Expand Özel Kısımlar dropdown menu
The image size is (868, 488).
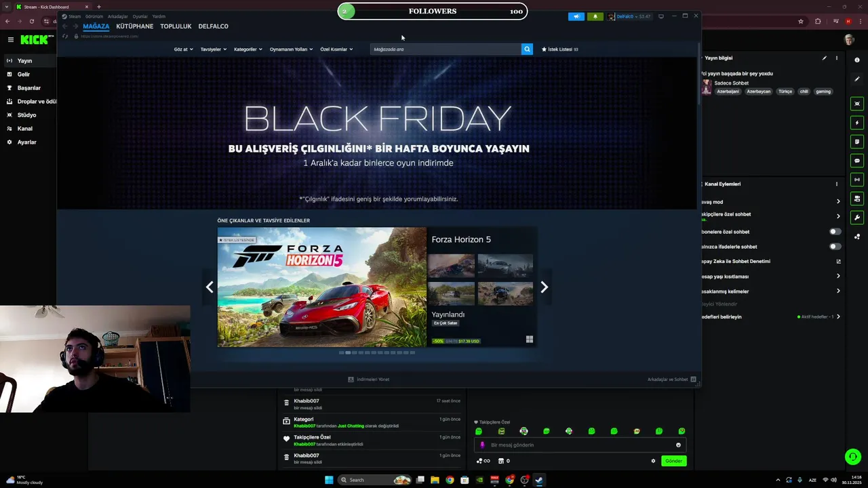pos(336,49)
